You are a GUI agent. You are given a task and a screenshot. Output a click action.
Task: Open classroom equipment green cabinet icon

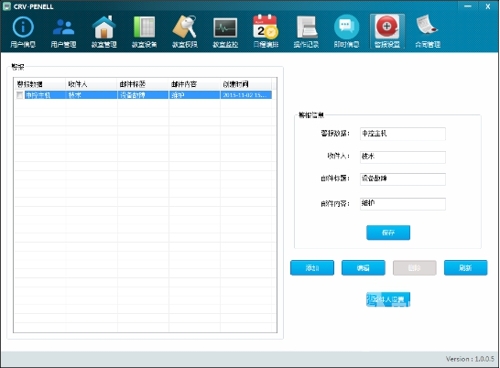144,27
